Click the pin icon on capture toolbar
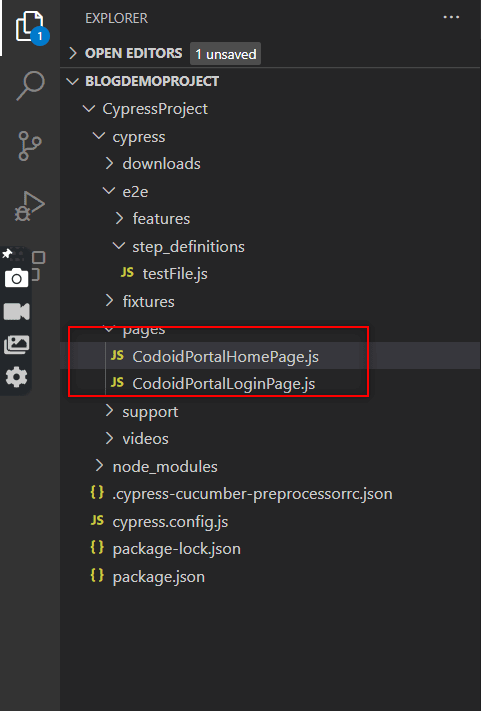Viewport: 481px width, 711px height. click(x=7, y=253)
